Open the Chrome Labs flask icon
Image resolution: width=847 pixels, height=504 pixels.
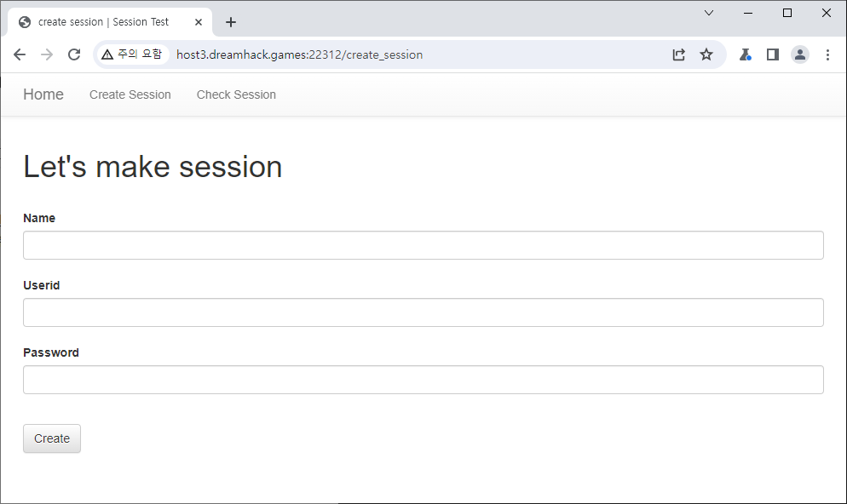pyautogui.click(x=745, y=54)
